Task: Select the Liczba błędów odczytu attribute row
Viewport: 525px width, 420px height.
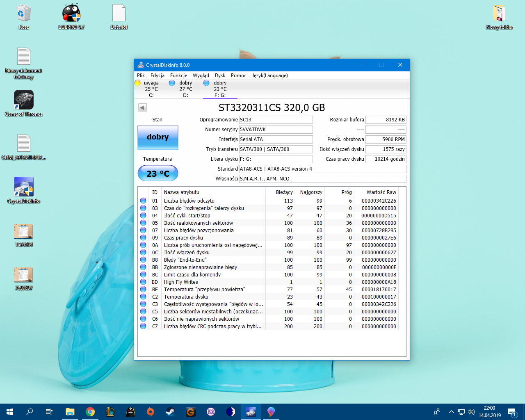Action: pos(268,201)
